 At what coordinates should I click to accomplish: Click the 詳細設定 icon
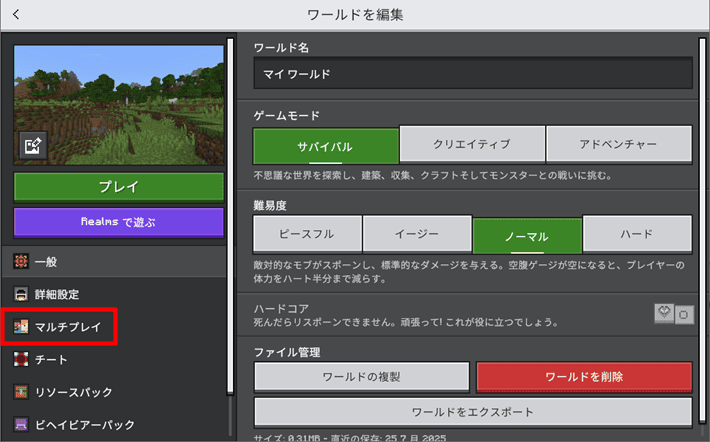[21, 294]
